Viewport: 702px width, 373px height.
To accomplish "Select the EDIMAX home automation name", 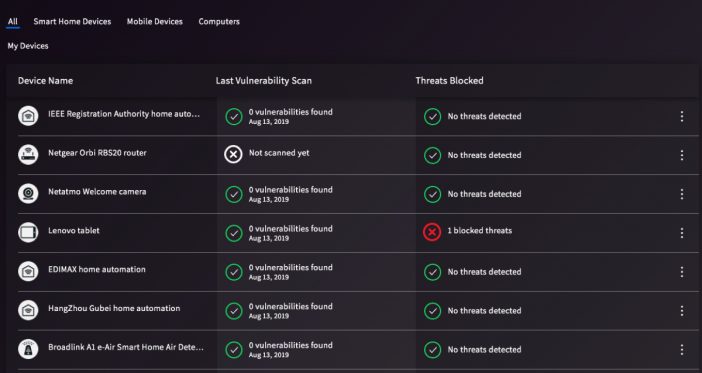I will (97, 270).
